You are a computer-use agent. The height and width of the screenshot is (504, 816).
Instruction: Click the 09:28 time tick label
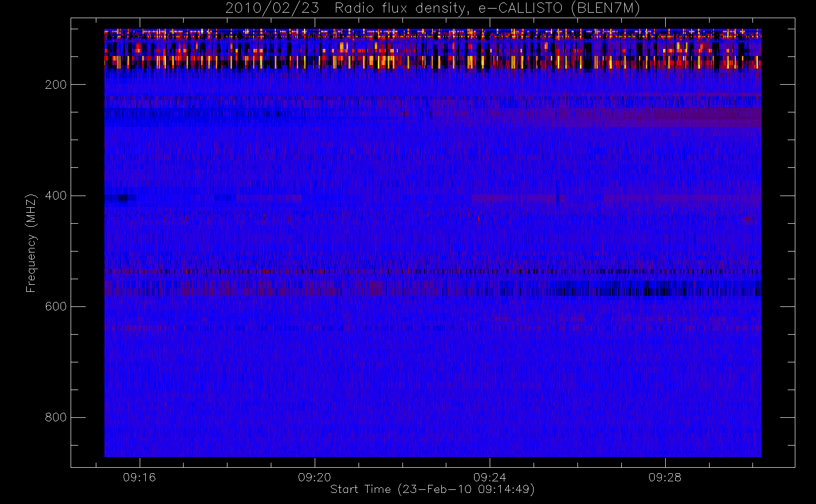(665, 477)
